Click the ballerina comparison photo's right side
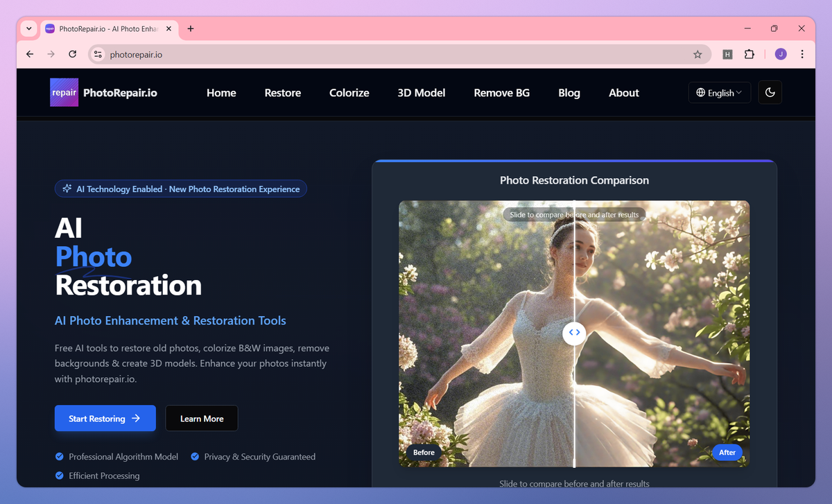This screenshot has width=832, height=504. click(662, 333)
